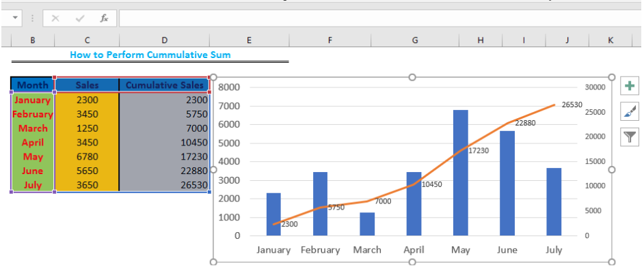Select column D header
Viewport: 644px width, 271px height.
pos(164,40)
